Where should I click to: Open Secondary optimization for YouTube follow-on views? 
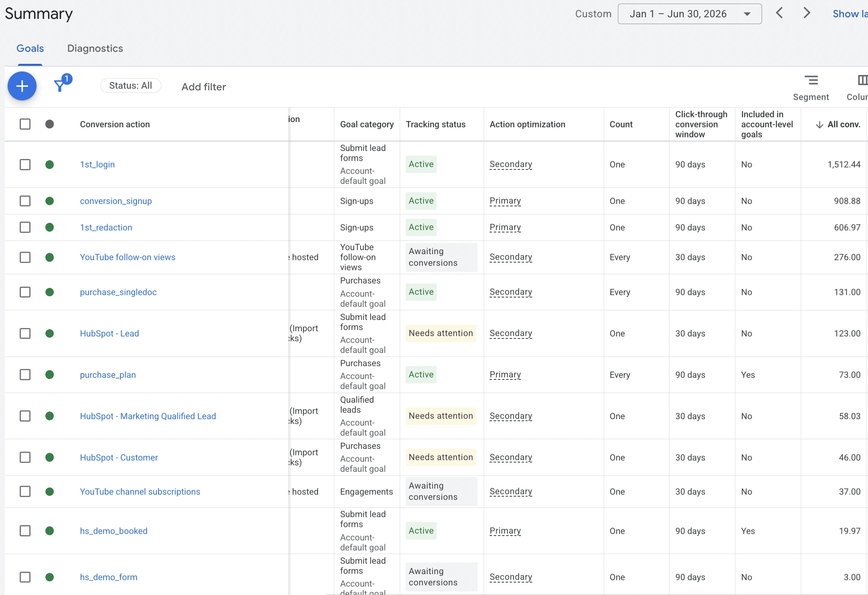point(511,257)
